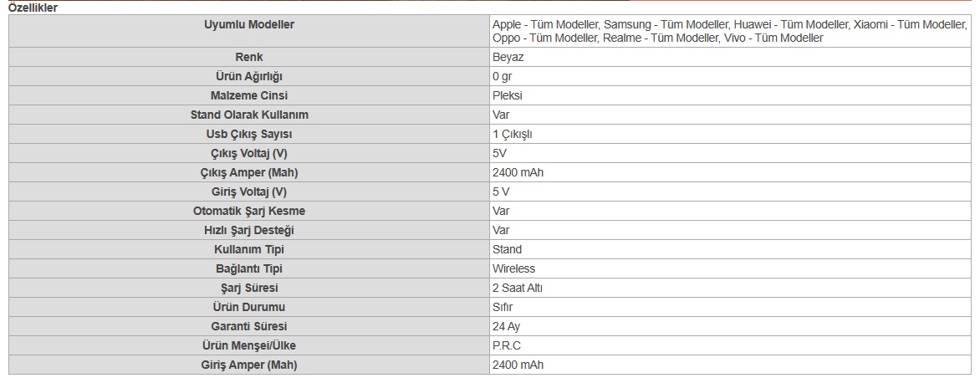980x378 pixels.
Task: Click the Malzeme Cinsi value Pleksi
Action: click(508, 95)
